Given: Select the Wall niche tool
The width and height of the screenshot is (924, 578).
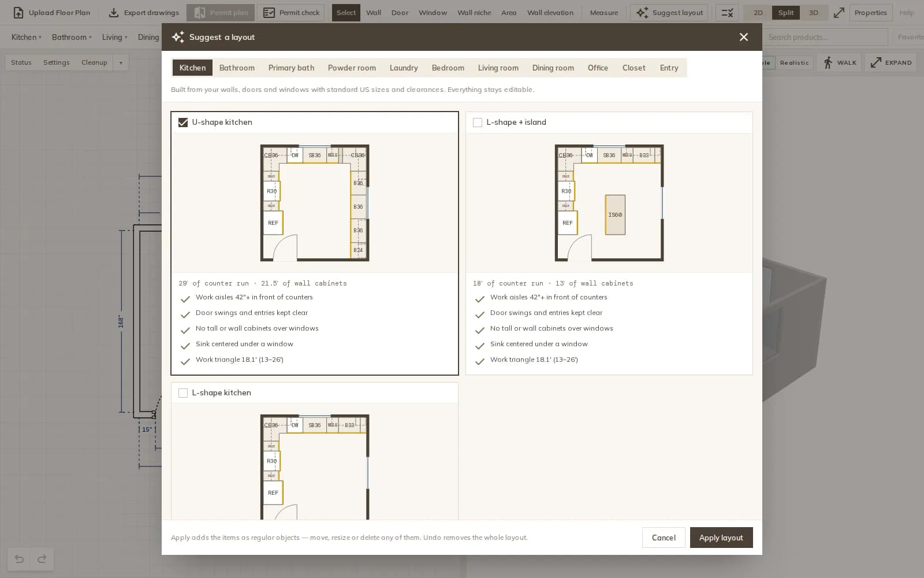Looking at the screenshot, I should 474,13.
